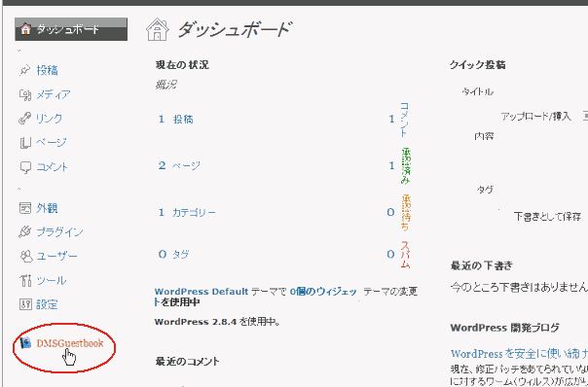Image resolution: width=588 pixels, height=387 pixels.
Task: Click the クイック投稿 widget header
Action: (x=477, y=65)
